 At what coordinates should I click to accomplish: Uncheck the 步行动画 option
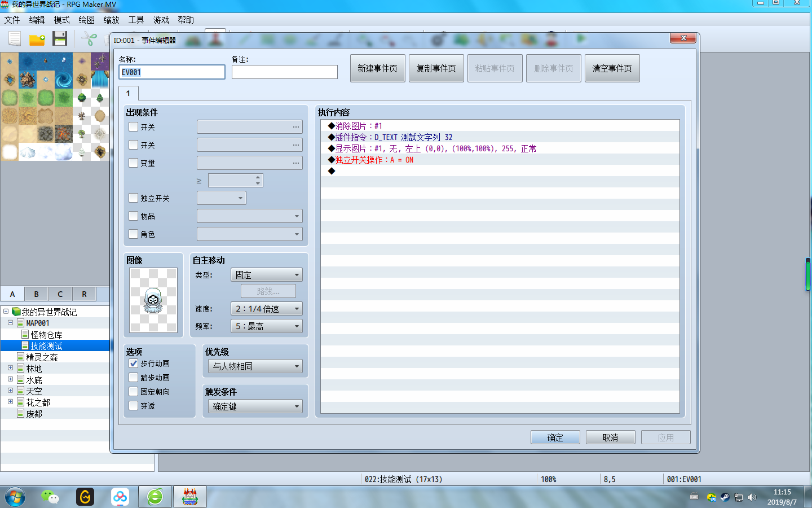point(134,364)
